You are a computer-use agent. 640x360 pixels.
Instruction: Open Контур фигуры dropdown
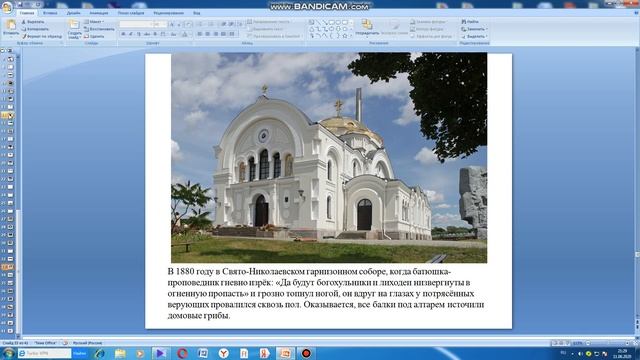coord(427,29)
